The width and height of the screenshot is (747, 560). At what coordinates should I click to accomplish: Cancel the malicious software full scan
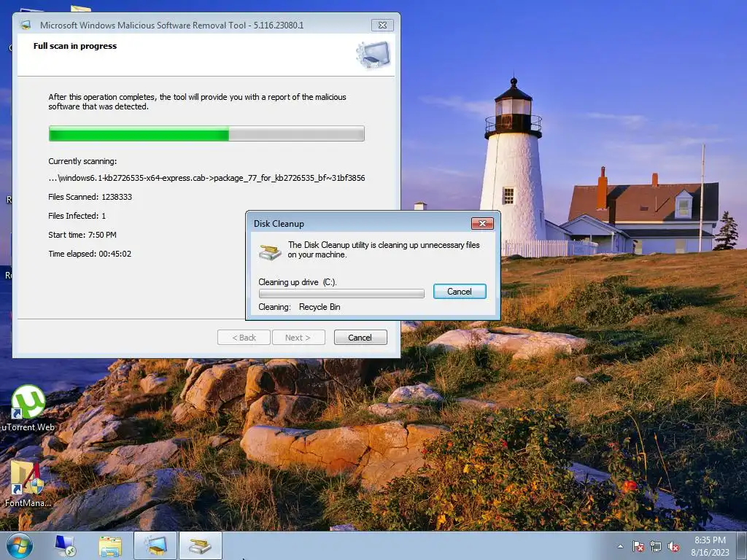click(x=360, y=337)
